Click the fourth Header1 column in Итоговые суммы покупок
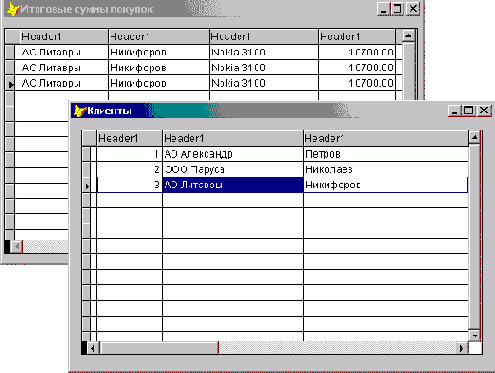The width and height of the screenshot is (495, 373). point(357,37)
